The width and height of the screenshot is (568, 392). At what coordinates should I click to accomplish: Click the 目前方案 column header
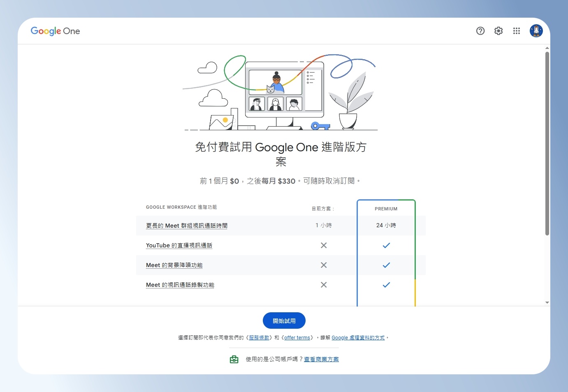click(323, 209)
